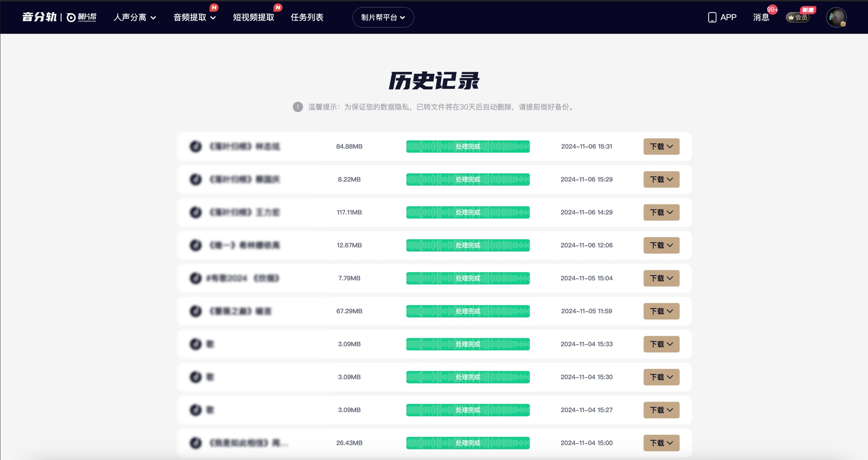Click 下载 button for 2024-11-05 11:59 record
The image size is (868, 460).
point(661,311)
